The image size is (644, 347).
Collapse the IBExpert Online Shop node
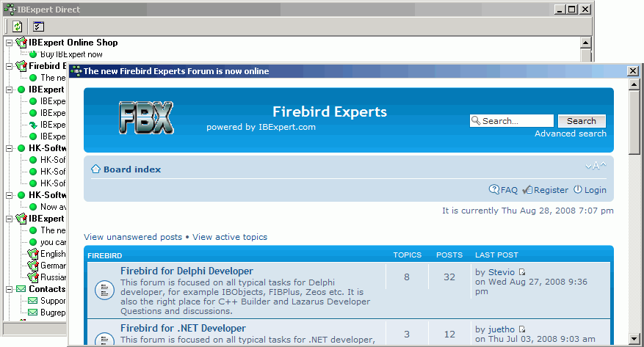9,43
